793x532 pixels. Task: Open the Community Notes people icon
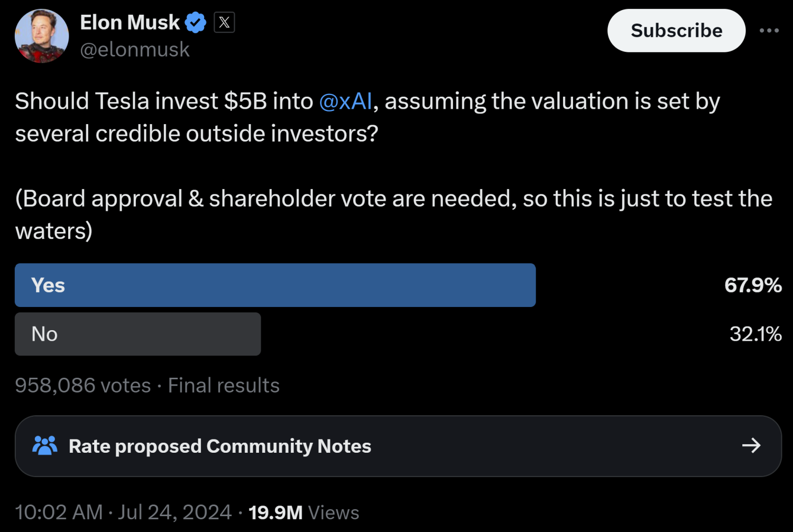pos(45,445)
